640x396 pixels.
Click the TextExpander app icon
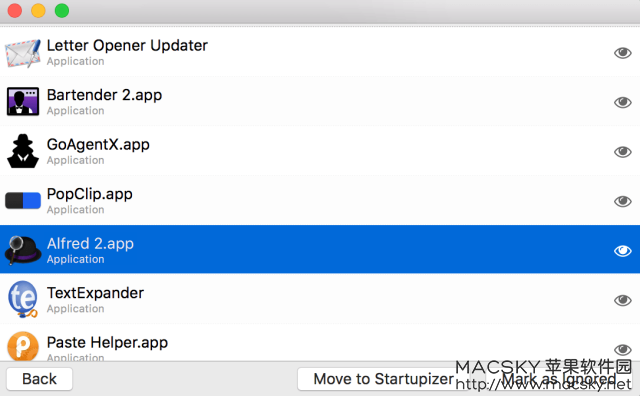click(23, 299)
